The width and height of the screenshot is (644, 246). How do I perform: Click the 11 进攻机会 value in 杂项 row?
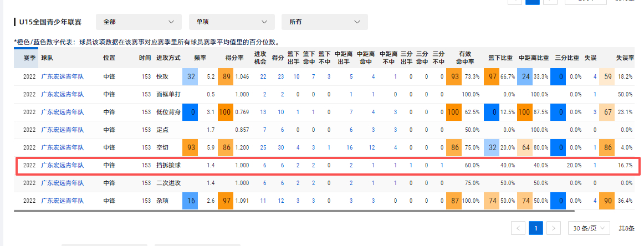click(263, 201)
